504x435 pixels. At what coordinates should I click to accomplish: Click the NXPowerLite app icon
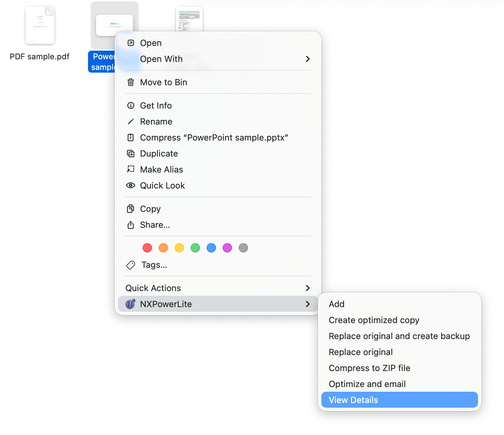point(130,304)
